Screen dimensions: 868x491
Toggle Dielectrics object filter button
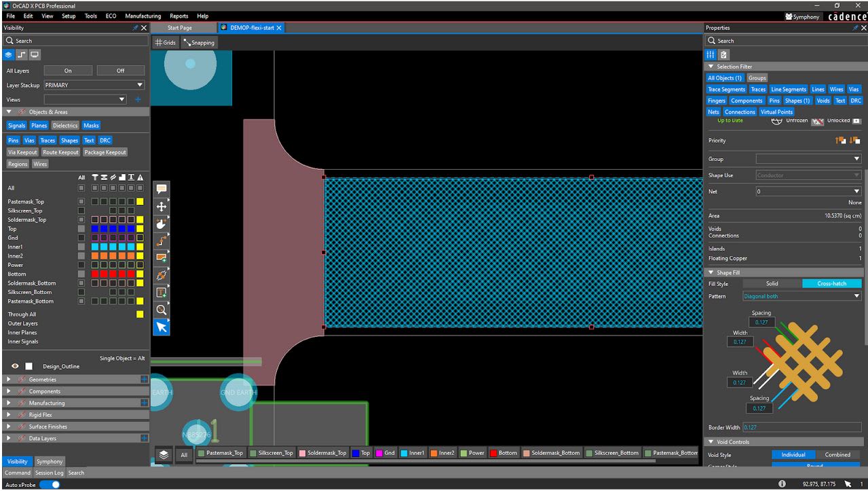pyautogui.click(x=65, y=126)
